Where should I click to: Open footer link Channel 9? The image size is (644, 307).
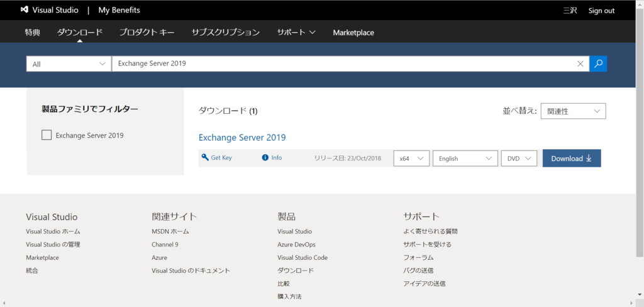pos(165,245)
